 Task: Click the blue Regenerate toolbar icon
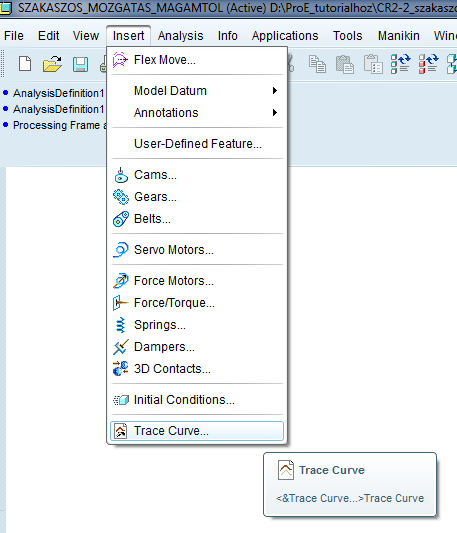point(401,64)
